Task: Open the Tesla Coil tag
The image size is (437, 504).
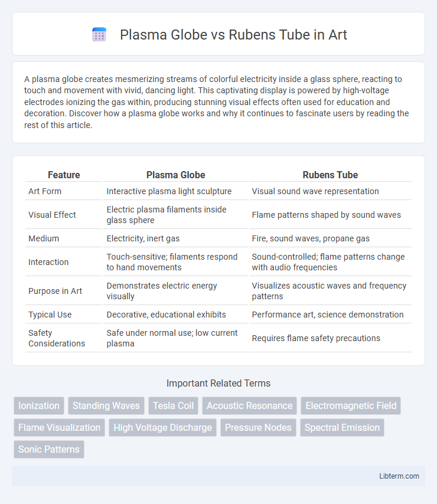Action: coord(173,405)
